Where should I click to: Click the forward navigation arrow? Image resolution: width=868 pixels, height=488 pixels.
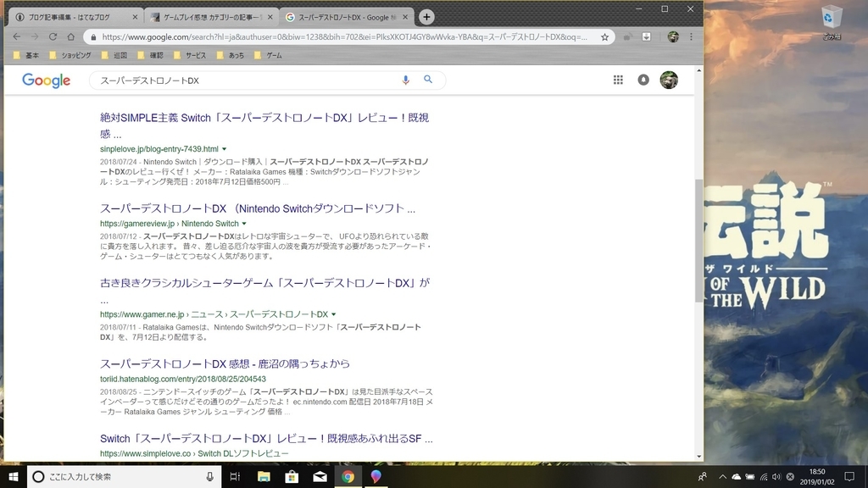point(35,36)
